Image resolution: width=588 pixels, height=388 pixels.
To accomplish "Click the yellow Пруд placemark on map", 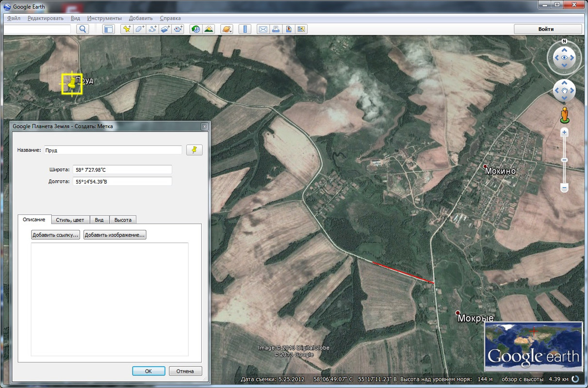I will click(72, 84).
